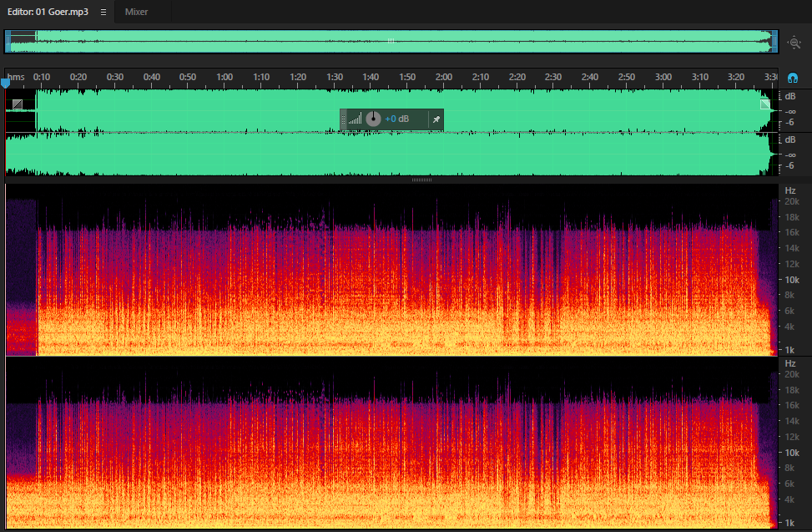Open the Editor panel menu icon
The width and height of the screenshot is (812, 532).
point(103,12)
